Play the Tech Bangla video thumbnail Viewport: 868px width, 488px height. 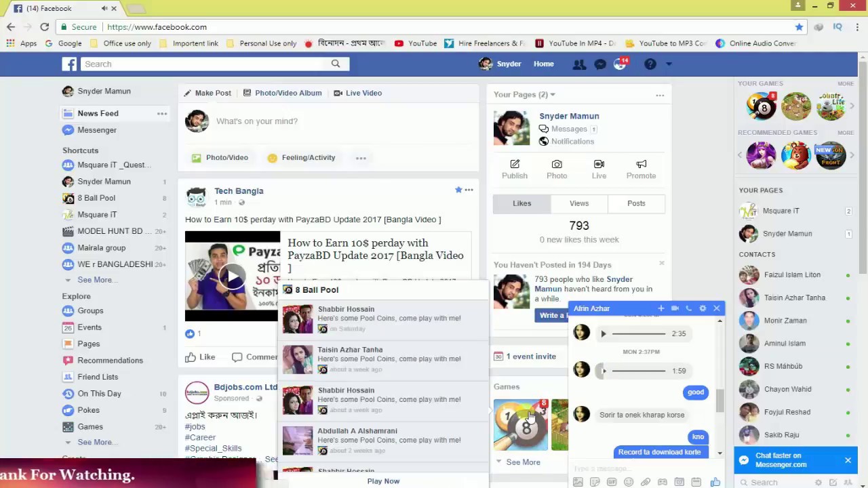click(x=232, y=276)
